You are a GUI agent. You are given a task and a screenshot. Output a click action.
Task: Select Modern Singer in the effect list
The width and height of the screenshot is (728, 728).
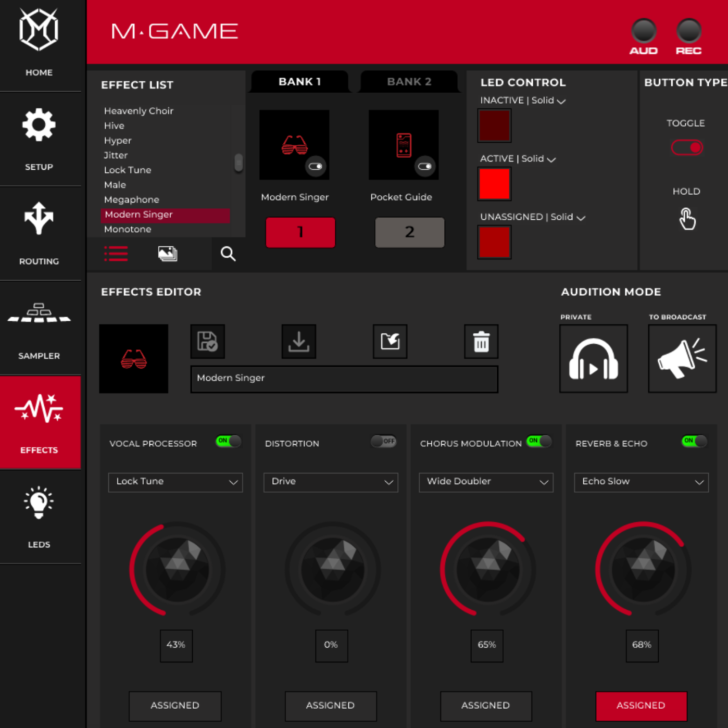point(165,215)
